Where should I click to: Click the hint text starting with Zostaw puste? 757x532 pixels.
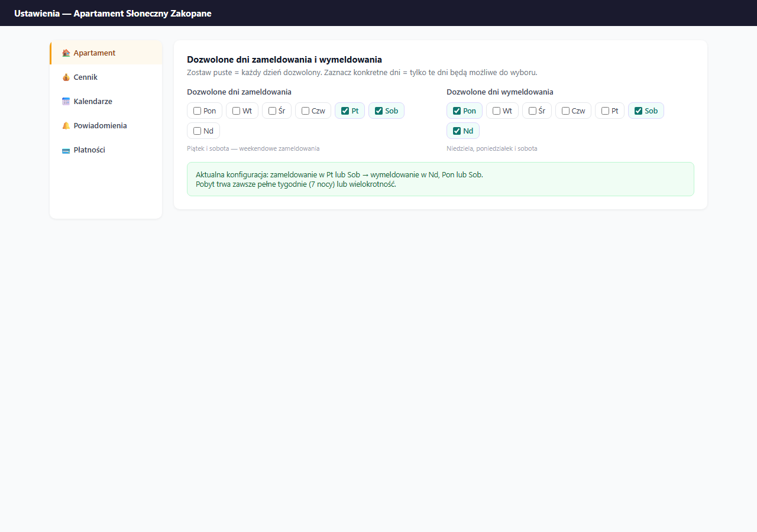362,73
